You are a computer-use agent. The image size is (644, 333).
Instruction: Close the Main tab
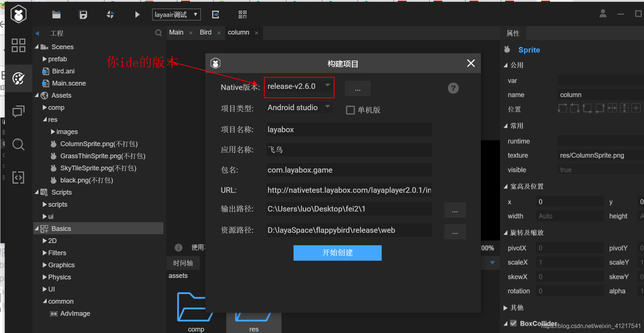point(191,33)
